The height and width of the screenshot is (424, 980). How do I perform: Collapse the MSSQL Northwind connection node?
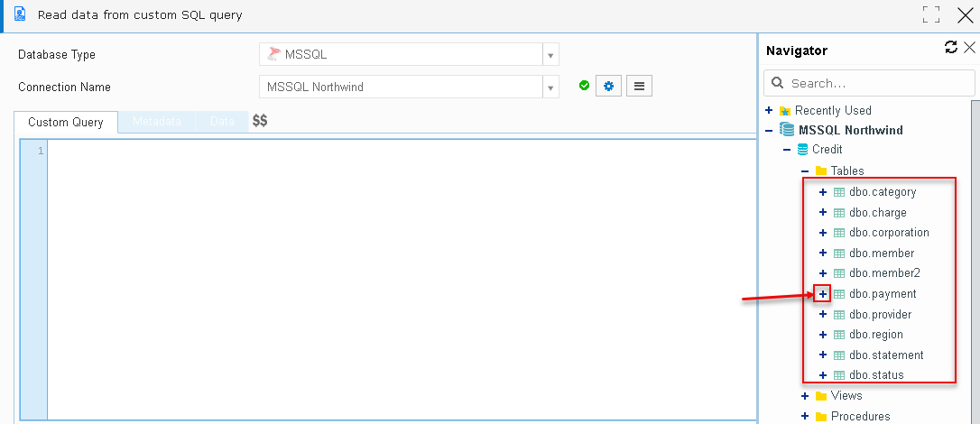pyautogui.click(x=770, y=131)
